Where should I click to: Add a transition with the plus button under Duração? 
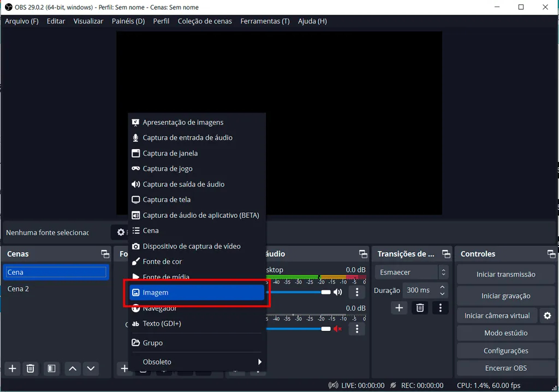point(399,308)
